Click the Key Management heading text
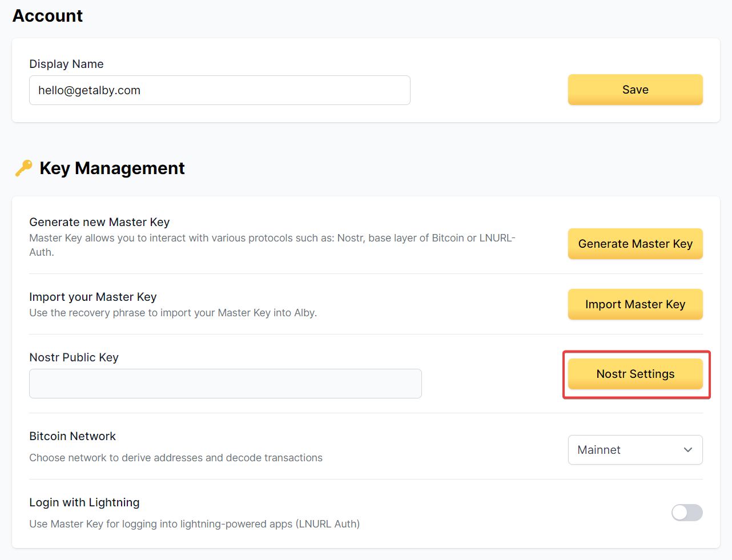The width and height of the screenshot is (732, 560). click(112, 168)
